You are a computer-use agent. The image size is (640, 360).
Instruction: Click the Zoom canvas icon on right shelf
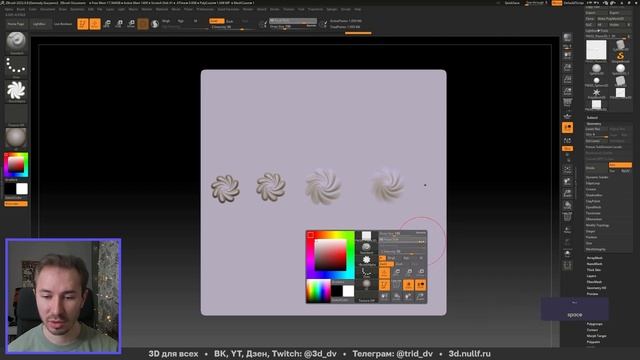567,67
